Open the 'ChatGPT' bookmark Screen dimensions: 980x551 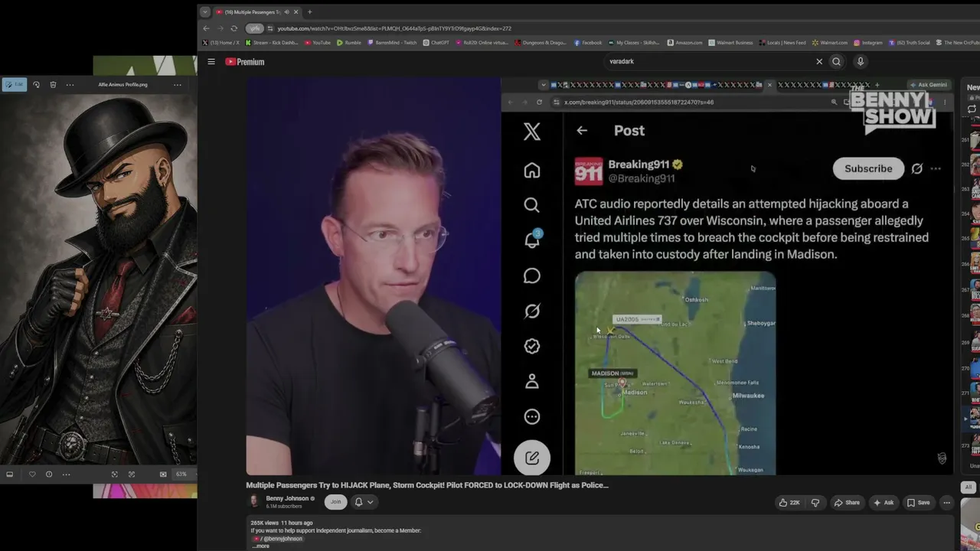tap(436, 43)
